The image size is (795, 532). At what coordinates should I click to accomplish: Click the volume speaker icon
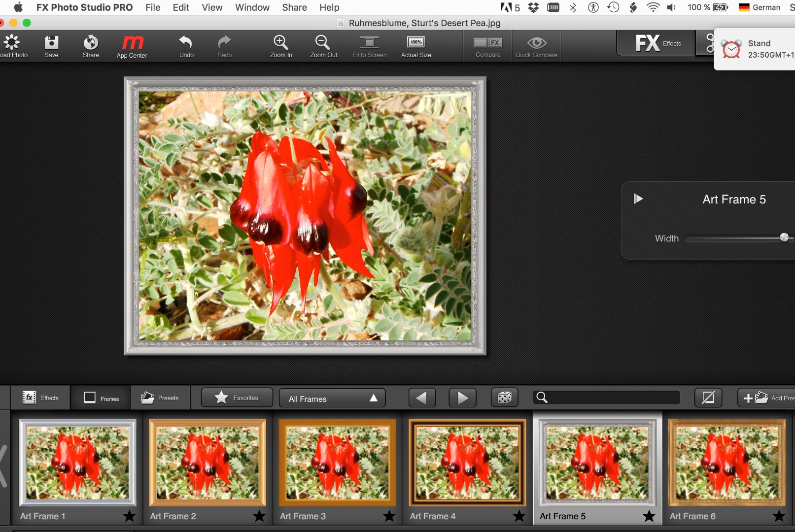click(671, 7)
